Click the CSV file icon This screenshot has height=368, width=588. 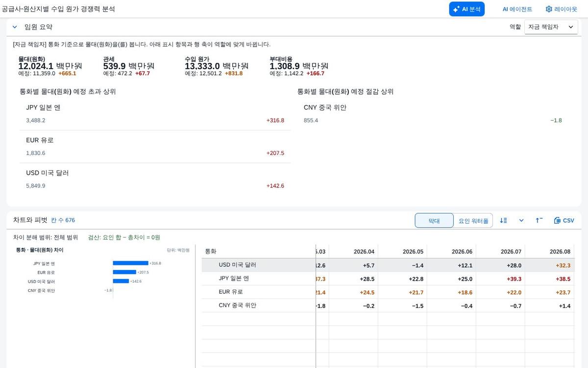tap(557, 220)
